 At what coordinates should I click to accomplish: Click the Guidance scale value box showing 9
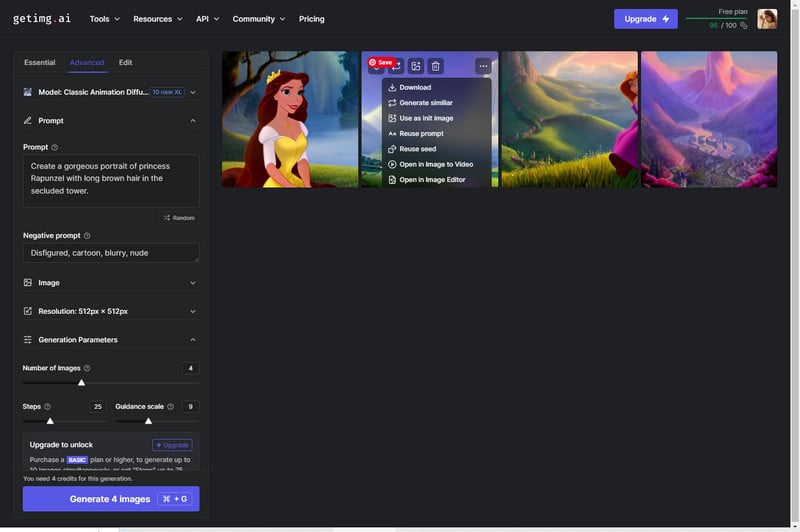coord(190,407)
